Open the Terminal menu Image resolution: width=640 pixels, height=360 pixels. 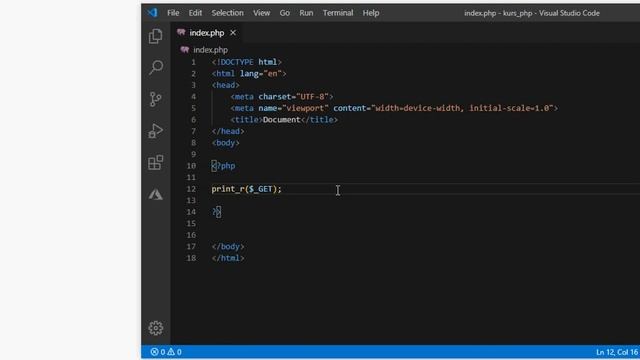338,13
